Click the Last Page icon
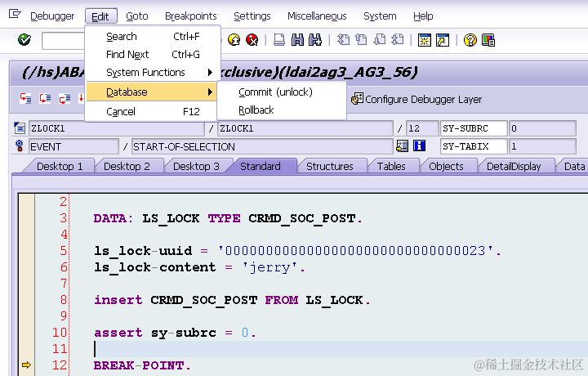This screenshot has height=376, width=588. (397, 39)
